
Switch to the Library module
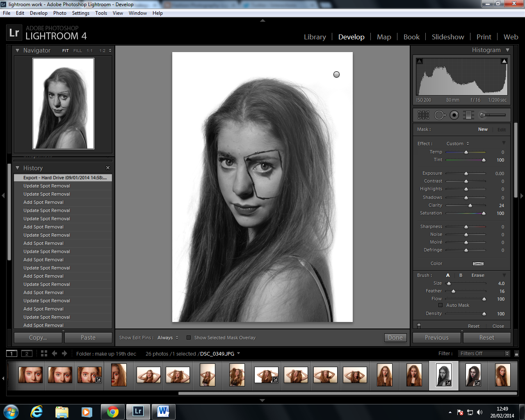(x=315, y=37)
